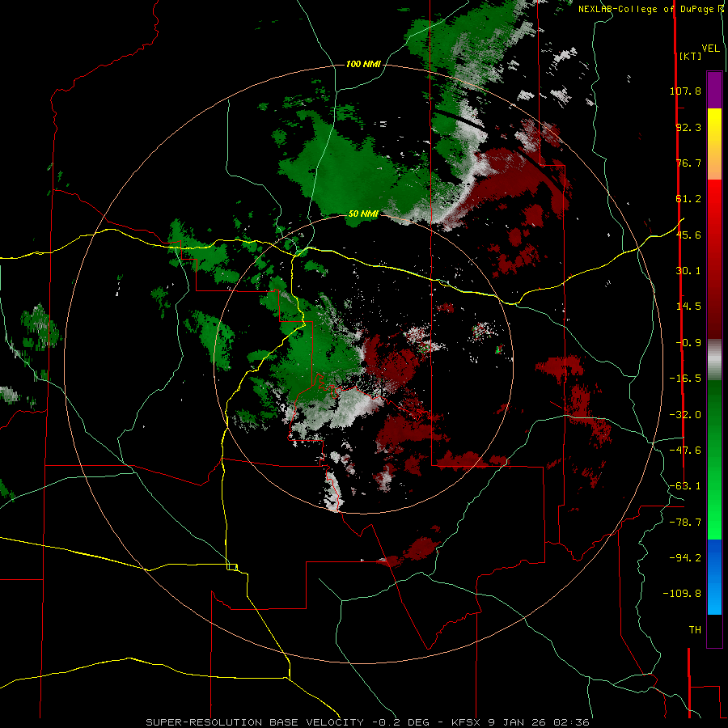Click the 50 NMI range ring label
The image size is (728, 728).
pyautogui.click(x=363, y=214)
